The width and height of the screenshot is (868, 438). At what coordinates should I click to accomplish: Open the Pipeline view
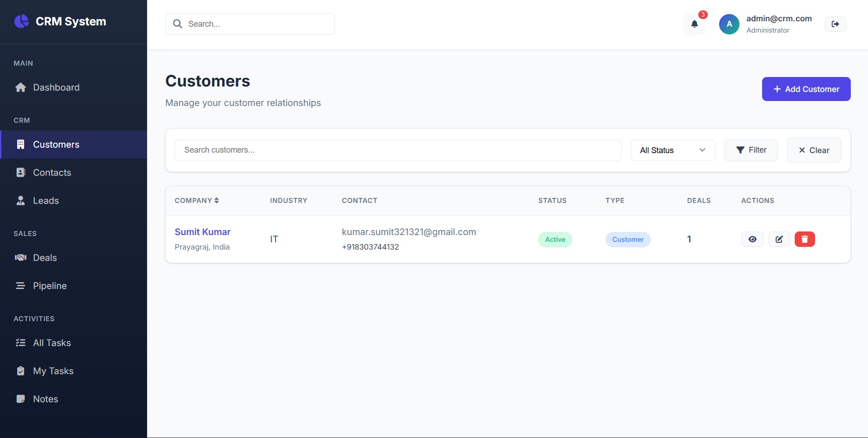(50, 286)
